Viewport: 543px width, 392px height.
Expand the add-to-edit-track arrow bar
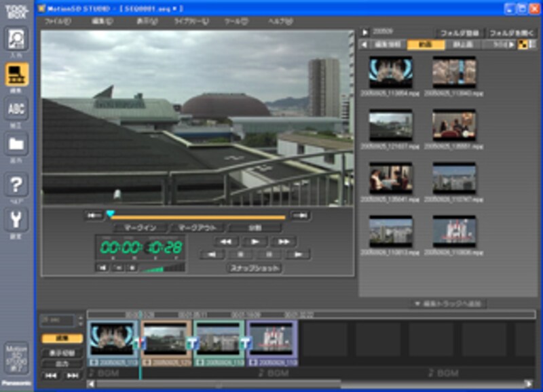(448, 304)
